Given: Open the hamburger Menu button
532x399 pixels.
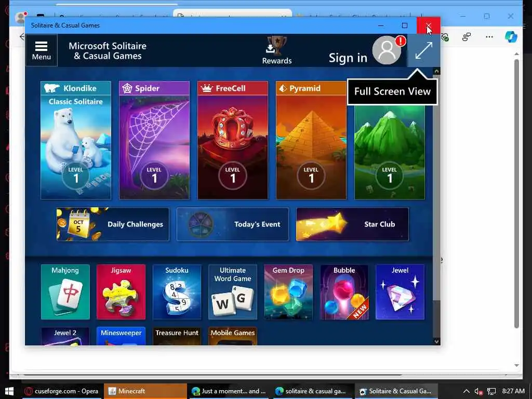Looking at the screenshot, I should (x=42, y=50).
